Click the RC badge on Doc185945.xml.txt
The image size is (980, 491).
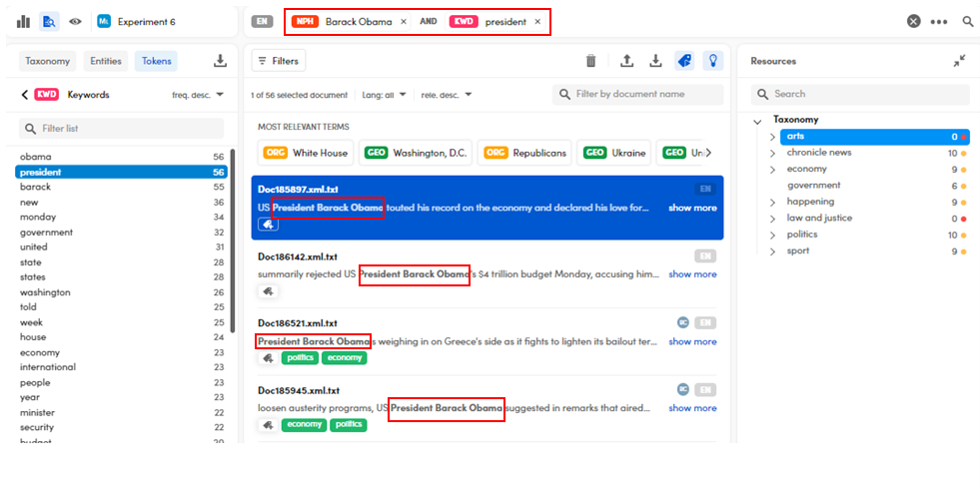683,389
